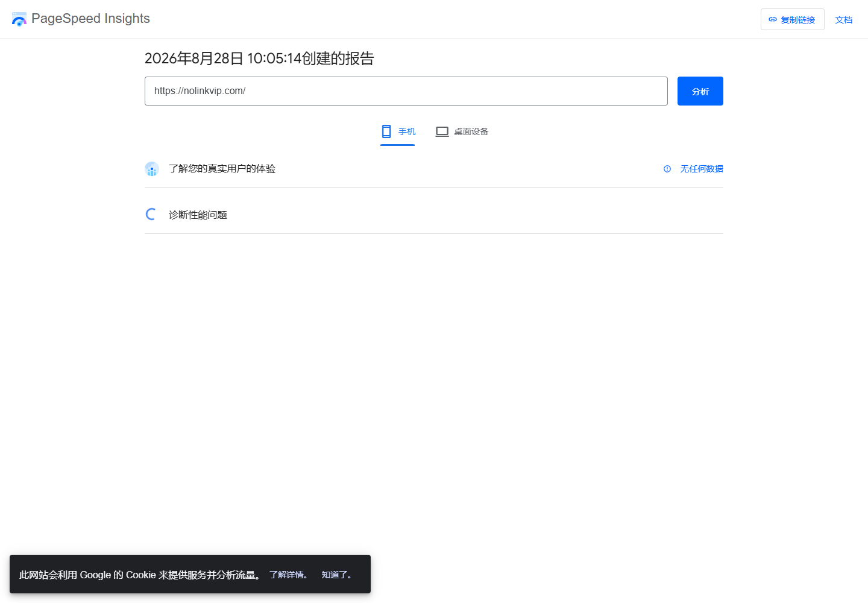Click the loading spinner beside 诊断性能问题

(152, 214)
